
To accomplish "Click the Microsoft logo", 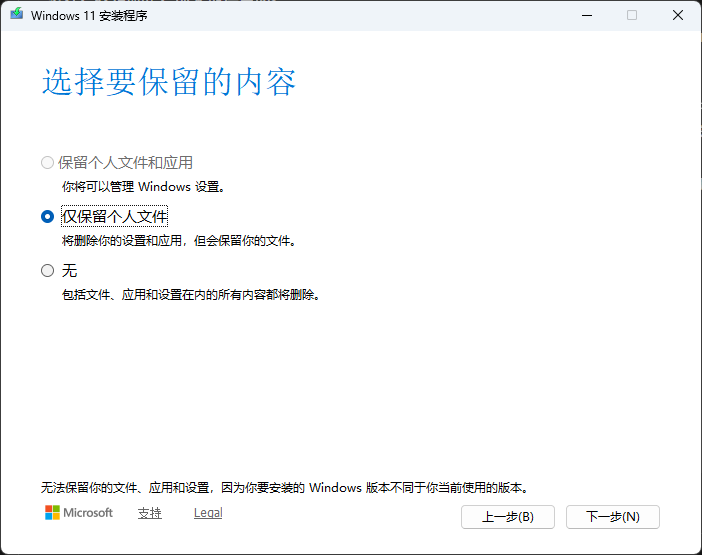I will click(79, 512).
